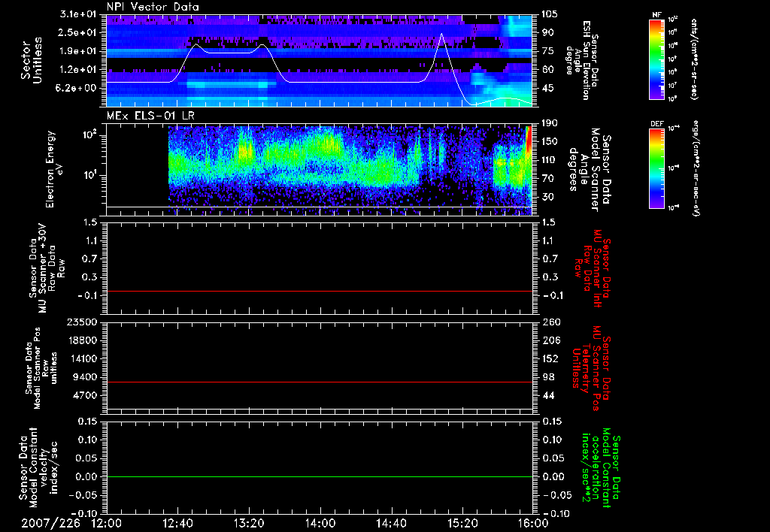The image size is (770, 532).
Task: Click the '152' telemetry tick value
Action: [x=550, y=358]
